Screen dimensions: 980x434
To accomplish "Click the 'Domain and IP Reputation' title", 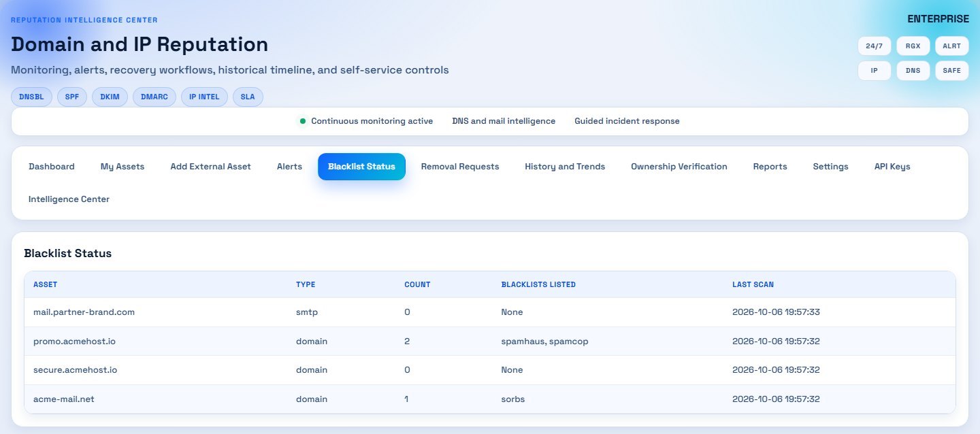I will 140,44.
